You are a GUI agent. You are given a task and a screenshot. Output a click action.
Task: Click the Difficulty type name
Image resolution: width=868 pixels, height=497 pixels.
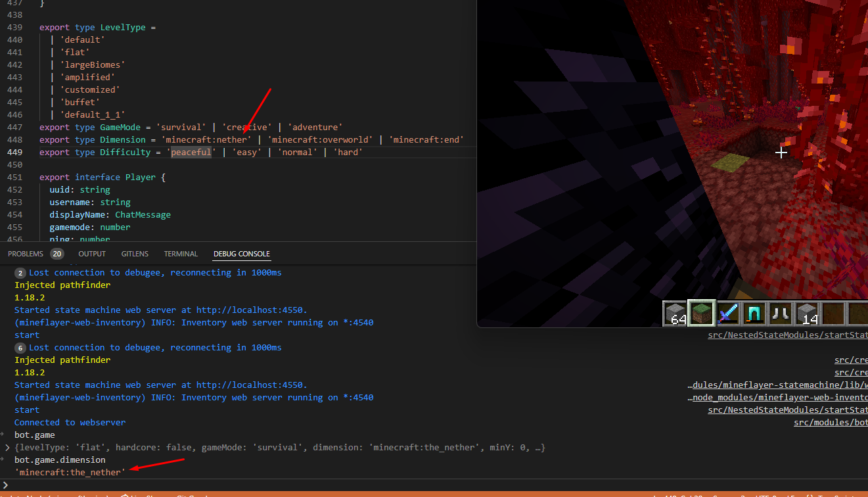click(x=125, y=153)
